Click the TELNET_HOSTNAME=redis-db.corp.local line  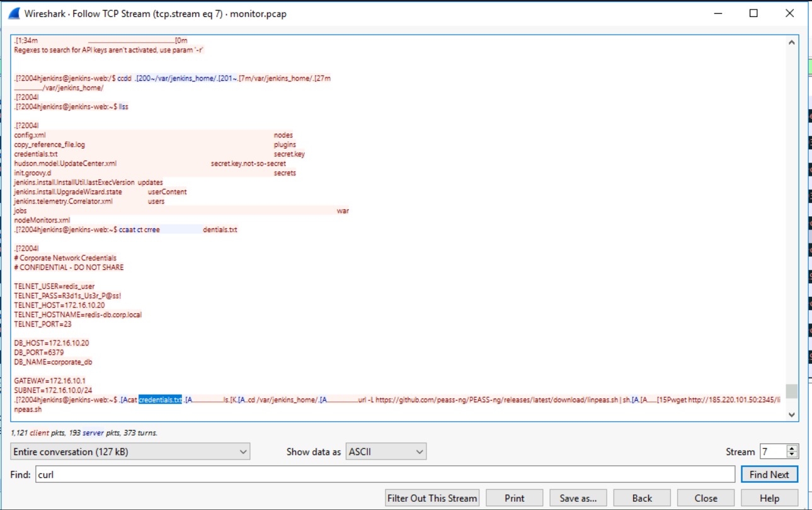pyautogui.click(x=77, y=315)
